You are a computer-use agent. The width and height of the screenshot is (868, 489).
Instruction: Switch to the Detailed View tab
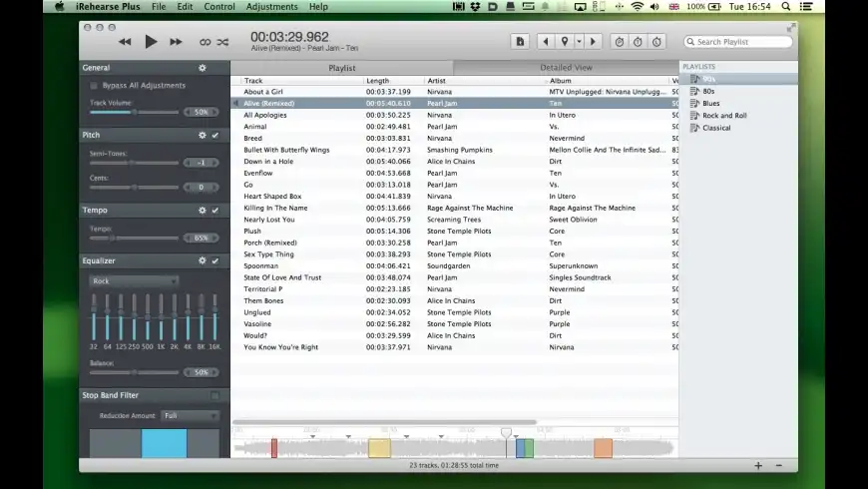566,68
